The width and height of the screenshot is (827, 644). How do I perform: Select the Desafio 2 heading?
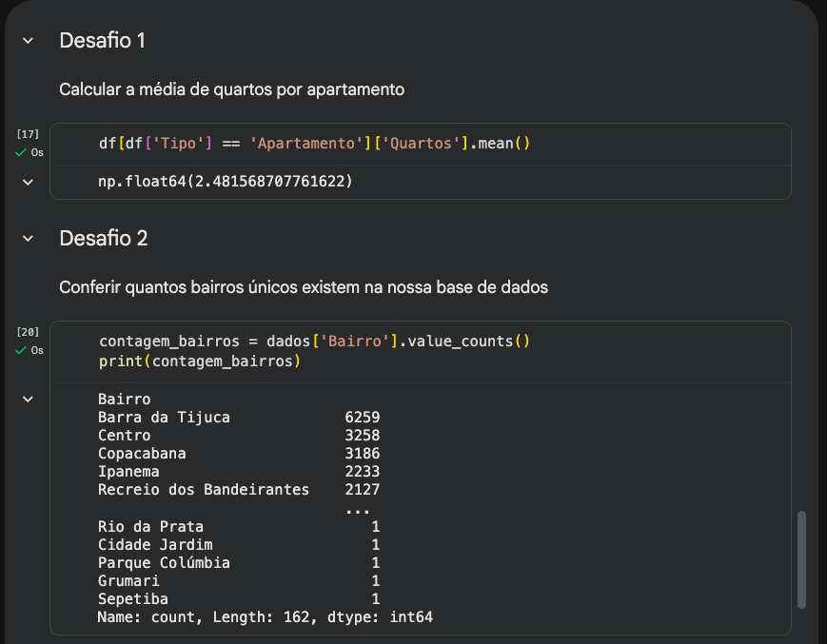(103, 238)
